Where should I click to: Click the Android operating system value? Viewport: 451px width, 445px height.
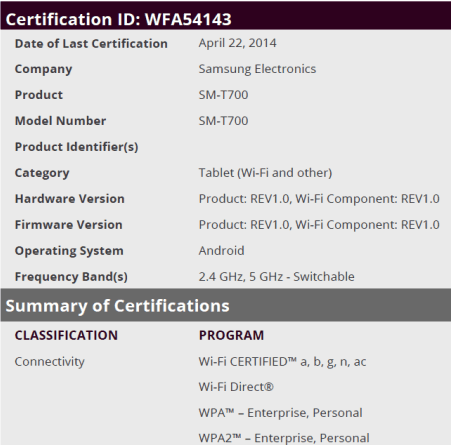pos(221,251)
